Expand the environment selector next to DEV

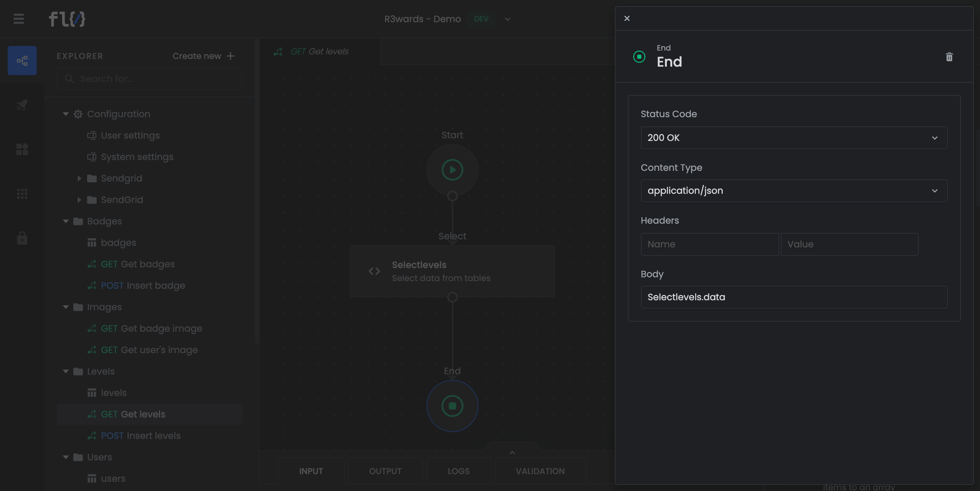(x=508, y=19)
